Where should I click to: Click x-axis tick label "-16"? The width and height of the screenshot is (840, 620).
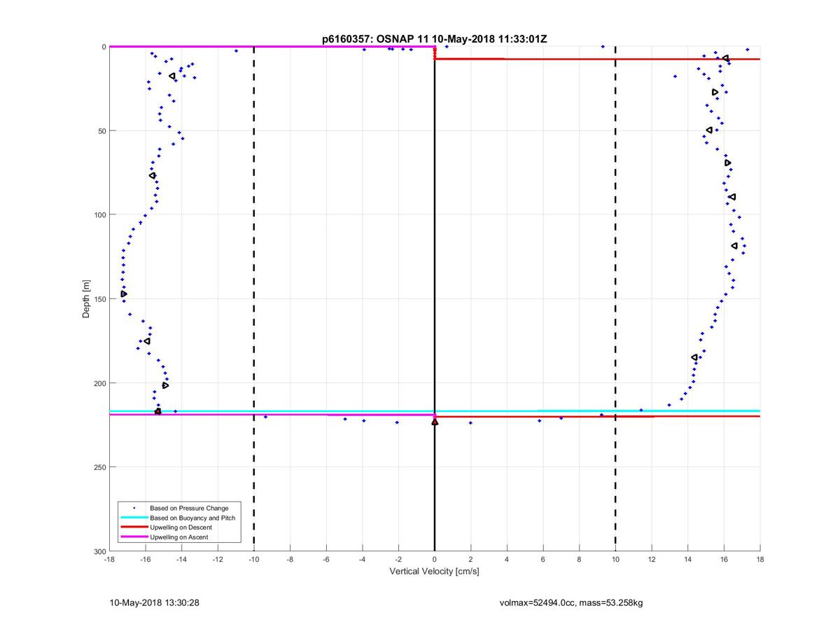pos(145,560)
